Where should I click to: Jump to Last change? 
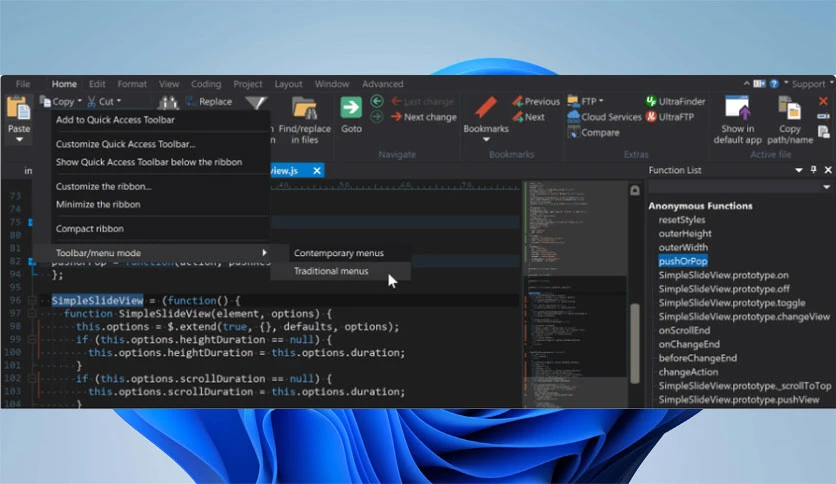coord(423,101)
